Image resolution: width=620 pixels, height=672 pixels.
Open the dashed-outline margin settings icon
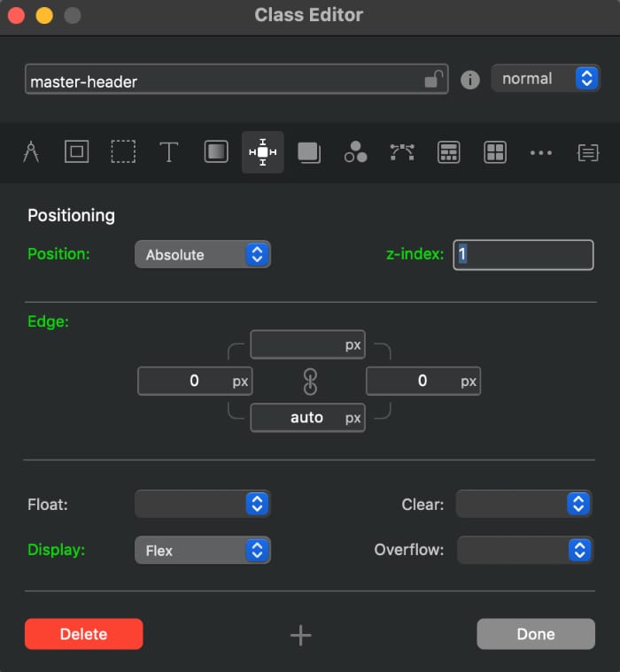click(x=123, y=152)
